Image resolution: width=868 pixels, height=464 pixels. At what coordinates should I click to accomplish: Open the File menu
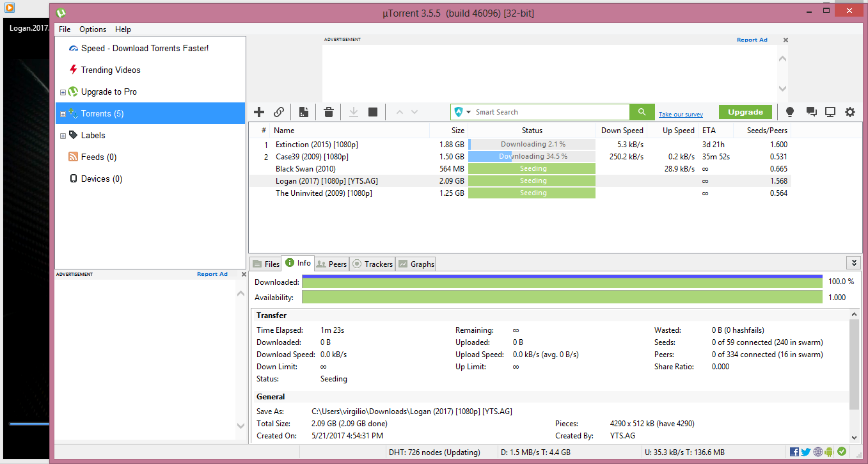pos(64,29)
